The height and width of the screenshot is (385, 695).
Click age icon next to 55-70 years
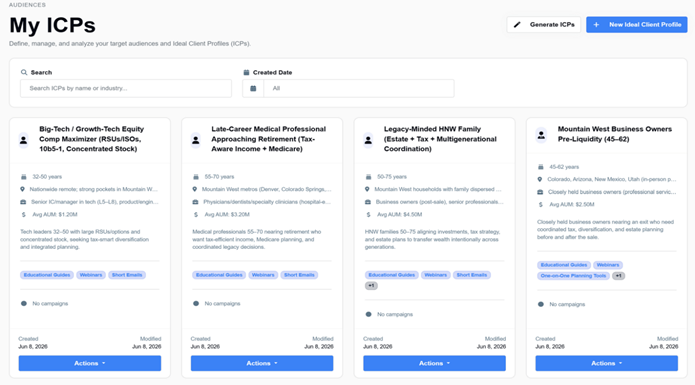pyautogui.click(x=195, y=177)
